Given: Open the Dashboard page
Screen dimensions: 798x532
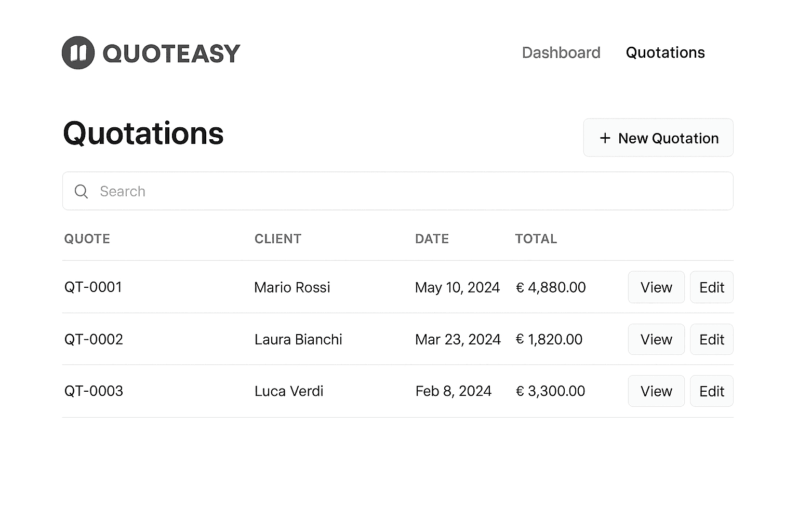Looking at the screenshot, I should click(561, 52).
